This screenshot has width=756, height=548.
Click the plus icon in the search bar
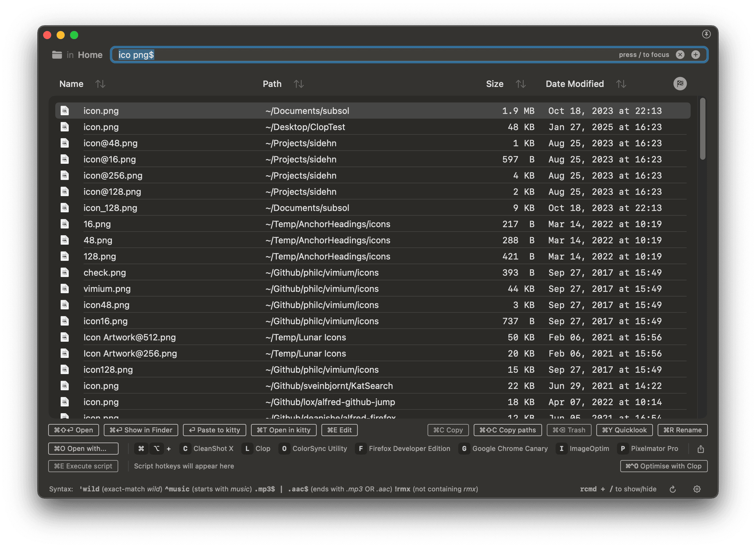point(696,55)
